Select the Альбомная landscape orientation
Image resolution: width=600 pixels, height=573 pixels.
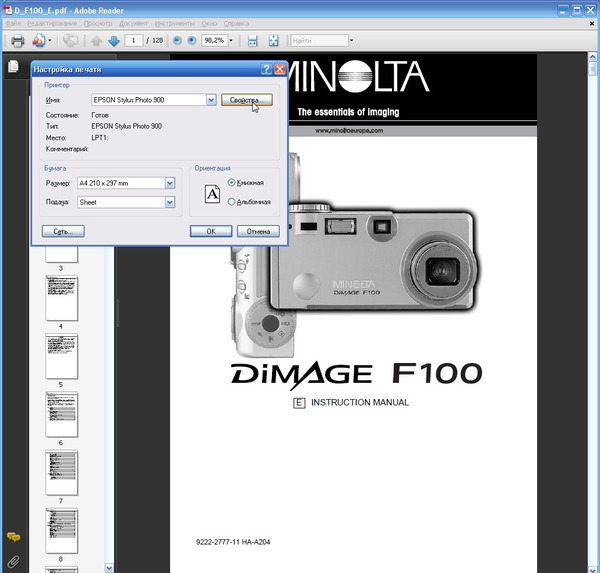[x=249, y=202]
